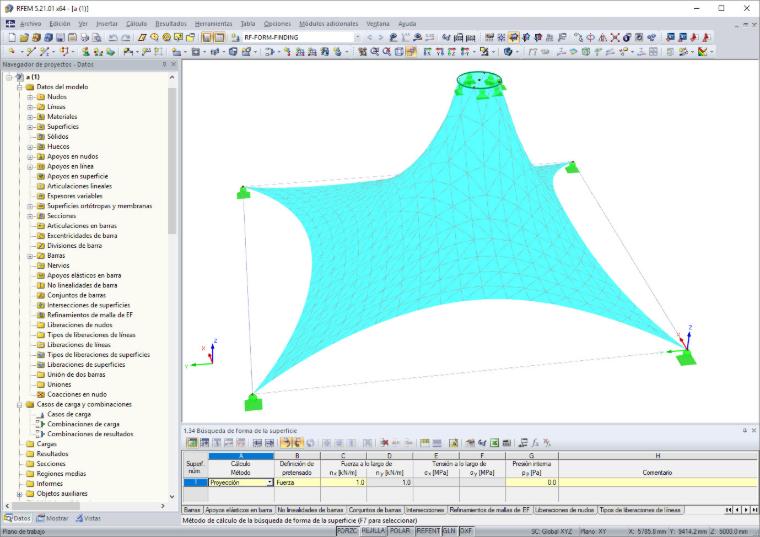Click the red X cross icon in top toolbar

click(615, 37)
